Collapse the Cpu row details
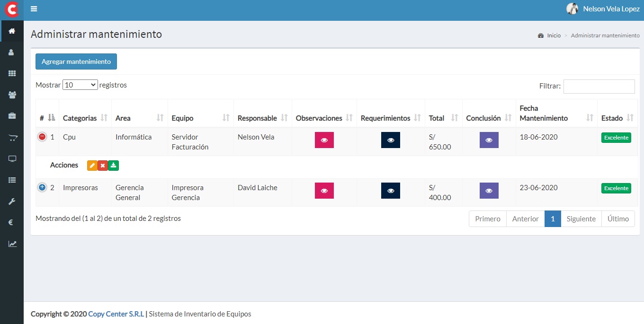This screenshot has width=644, height=324. click(42, 137)
